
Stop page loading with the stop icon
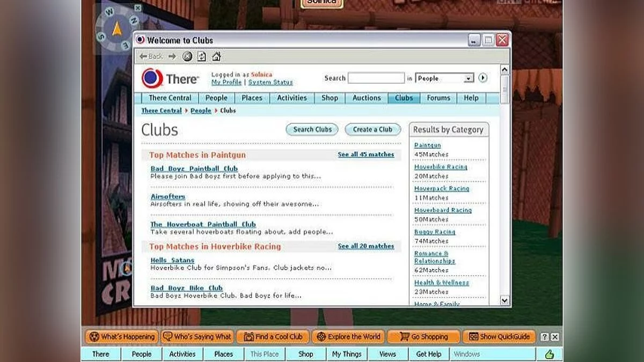pos(187,56)
